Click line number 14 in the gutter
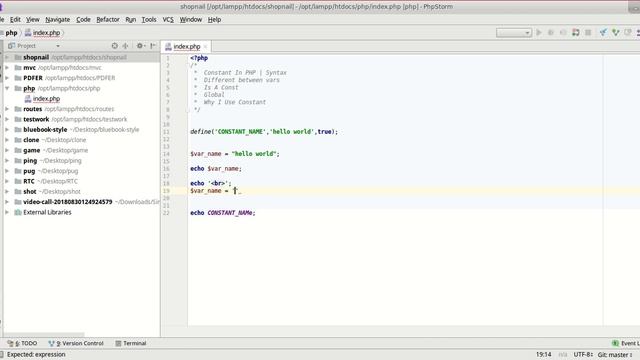 coord(166,154)
